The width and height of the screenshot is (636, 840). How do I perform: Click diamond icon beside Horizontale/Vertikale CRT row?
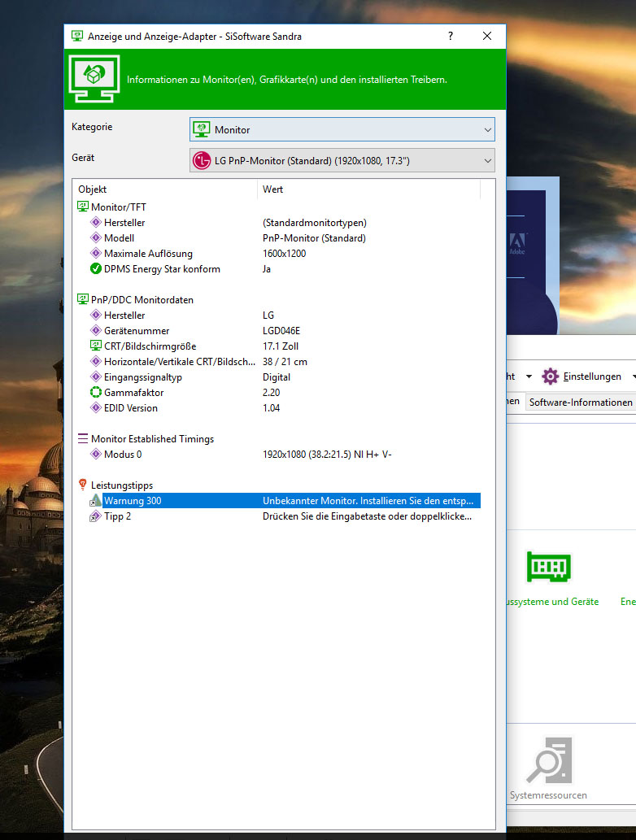pos(96,362)
